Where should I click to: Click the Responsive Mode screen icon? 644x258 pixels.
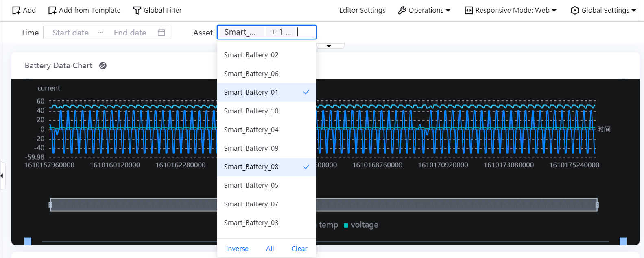tap(469, 11)
